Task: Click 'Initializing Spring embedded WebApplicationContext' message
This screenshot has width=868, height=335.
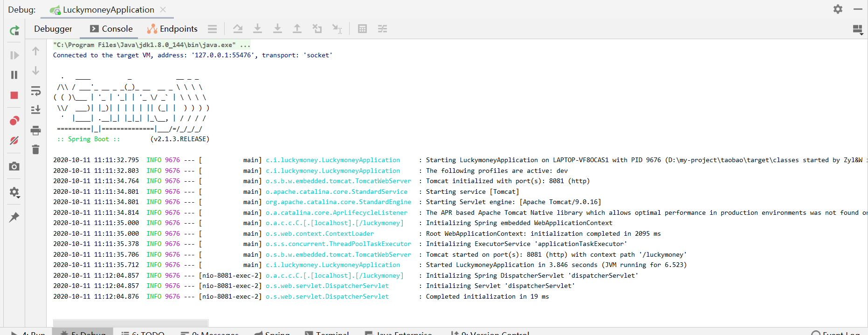Action: coord(519,223)
